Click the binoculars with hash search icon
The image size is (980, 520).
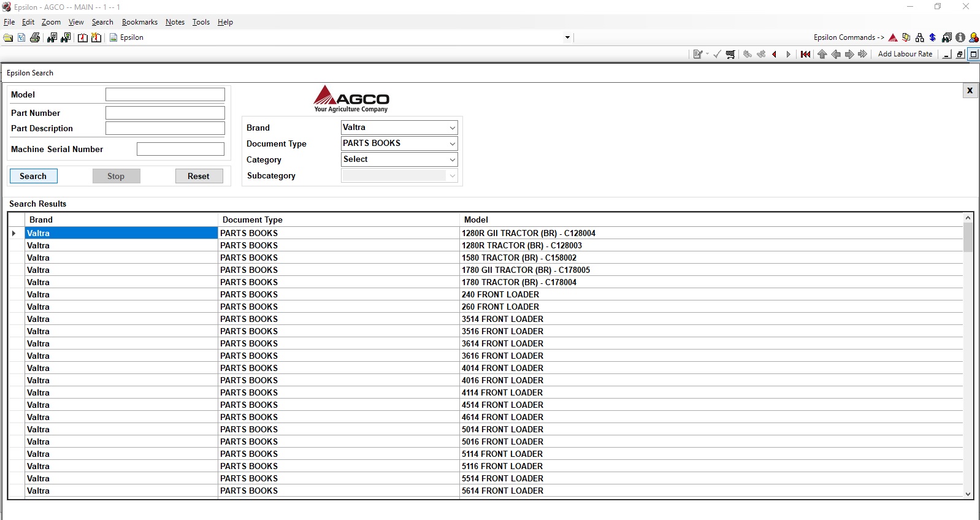(x=52, y=37)
